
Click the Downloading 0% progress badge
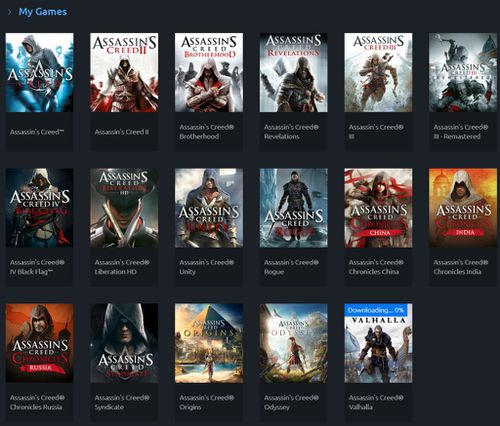376,310
